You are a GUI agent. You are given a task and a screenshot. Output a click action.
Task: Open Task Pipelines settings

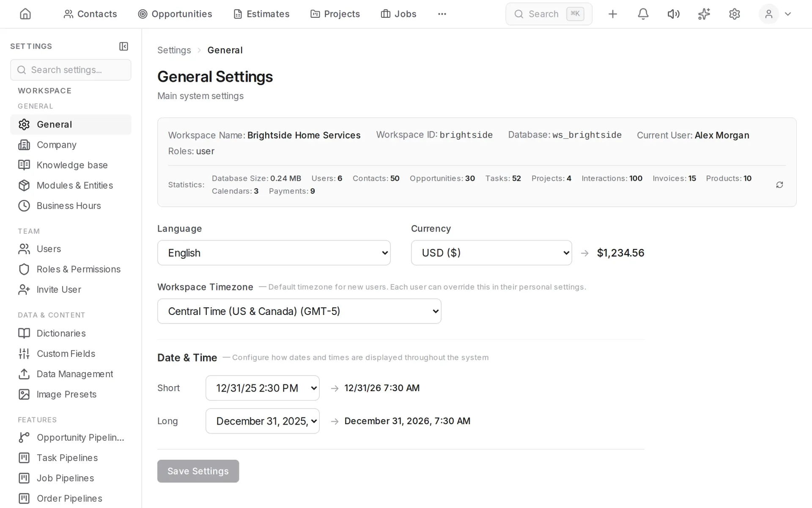pos(71,458)
